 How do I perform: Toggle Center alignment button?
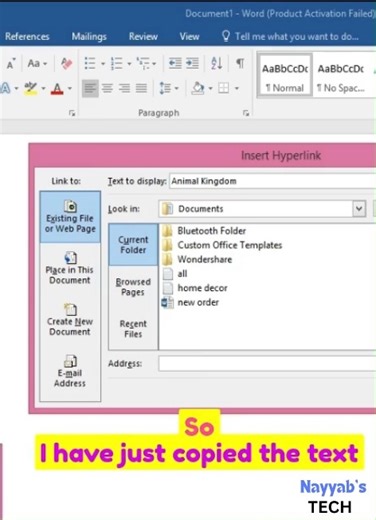tap(107, 88)
